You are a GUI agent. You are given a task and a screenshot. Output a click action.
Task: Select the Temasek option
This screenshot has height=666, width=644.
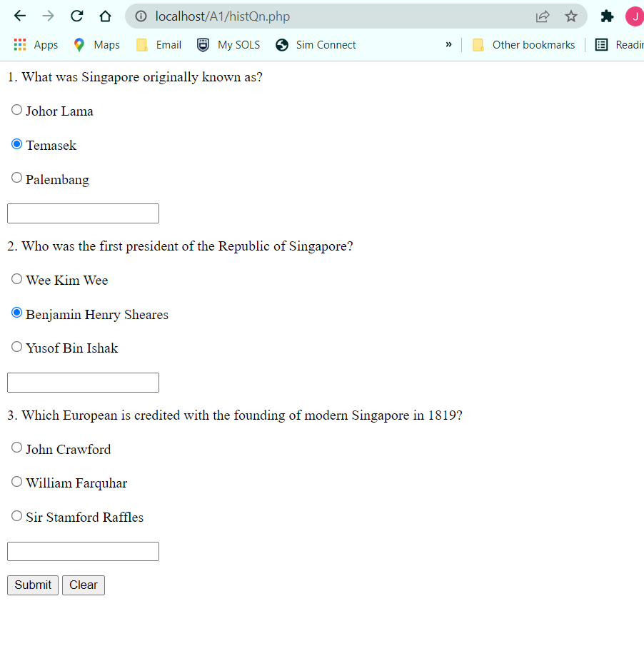tap(16, 144)
